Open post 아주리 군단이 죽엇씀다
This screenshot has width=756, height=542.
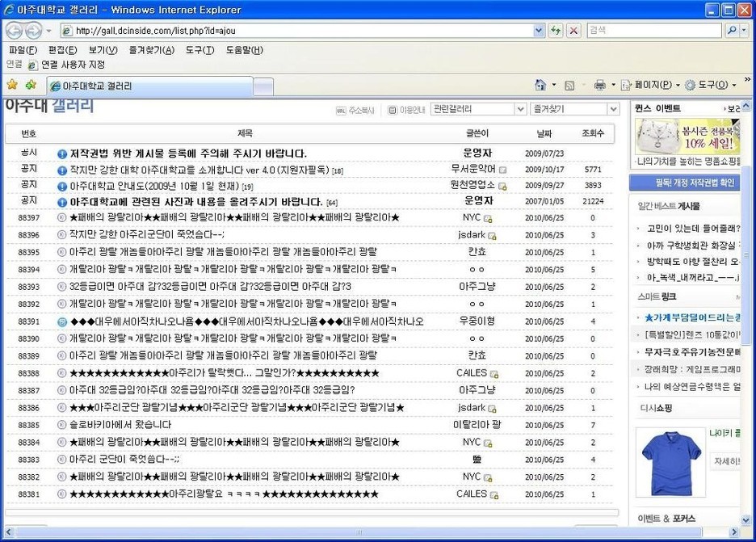click(x=124, y=460)
